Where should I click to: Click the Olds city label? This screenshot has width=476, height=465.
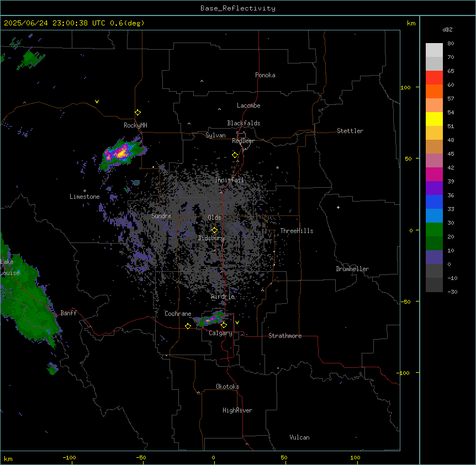pos(214,218)
